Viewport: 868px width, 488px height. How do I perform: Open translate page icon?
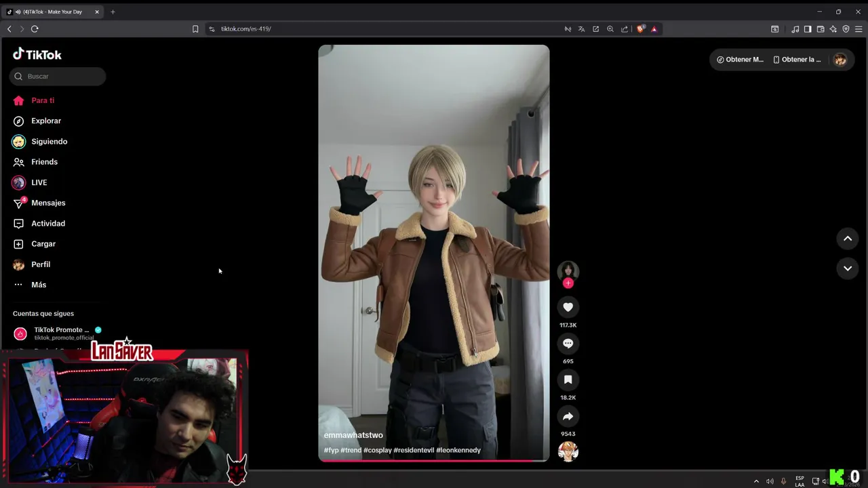tap(581, 29)
